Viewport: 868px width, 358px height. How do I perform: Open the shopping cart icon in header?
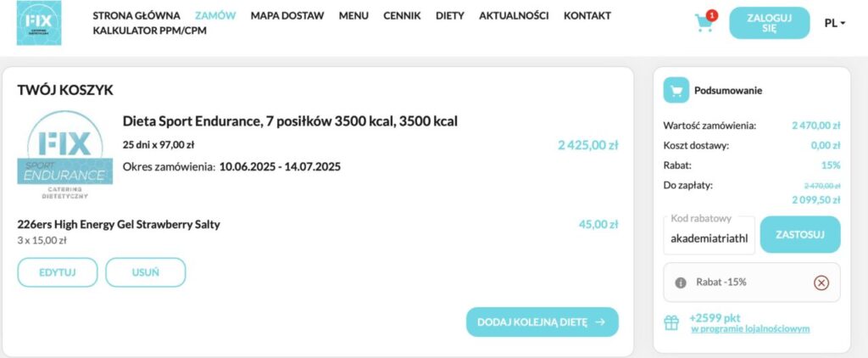point(704,23)
